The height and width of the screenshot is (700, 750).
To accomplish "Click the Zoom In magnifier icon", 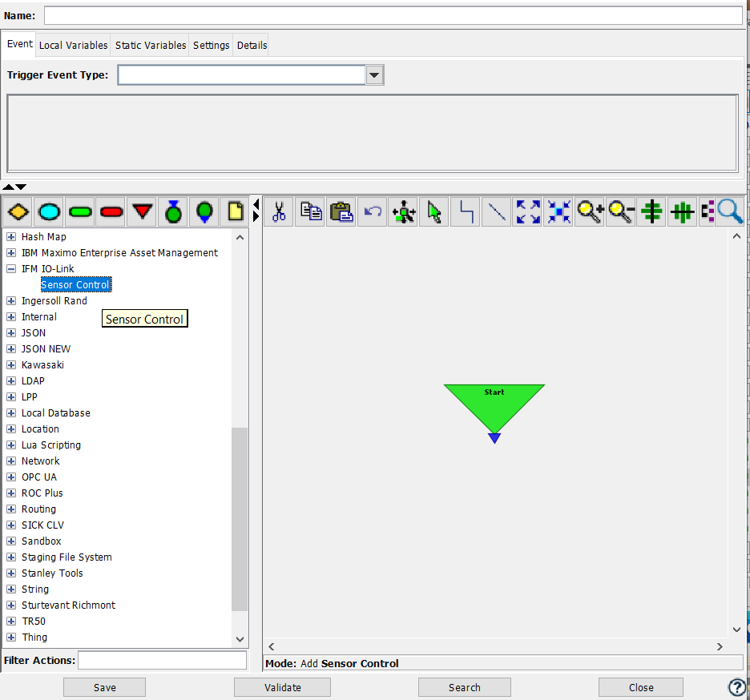I will 589,211.
